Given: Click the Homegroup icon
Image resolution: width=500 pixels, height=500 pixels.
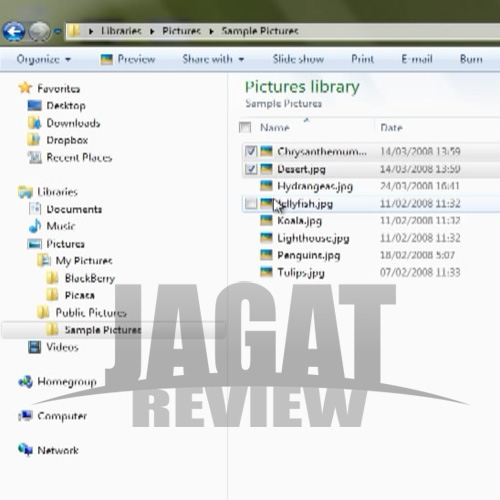Looking at the screenshot, I should (26, 382).
